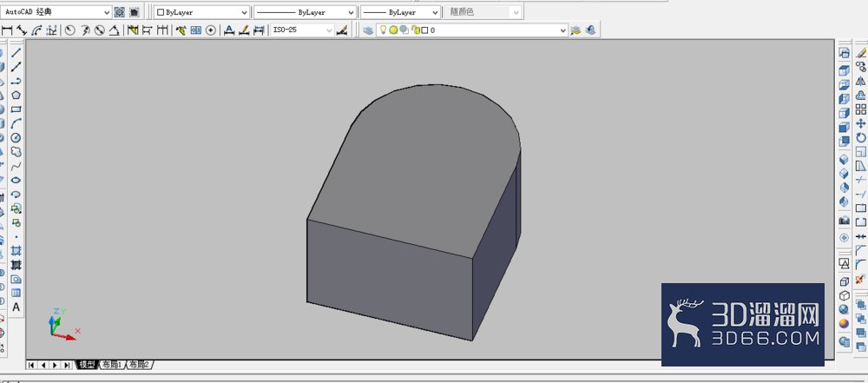
Task: Toggle the layer on/off lightbulb
Action: coord(383,30)
